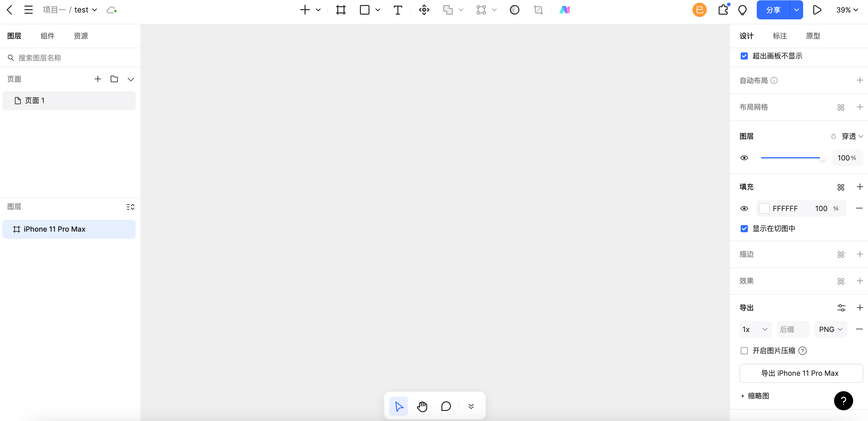
Task: Toggle fill visibility eye icon
Action: tap(744, 208)
